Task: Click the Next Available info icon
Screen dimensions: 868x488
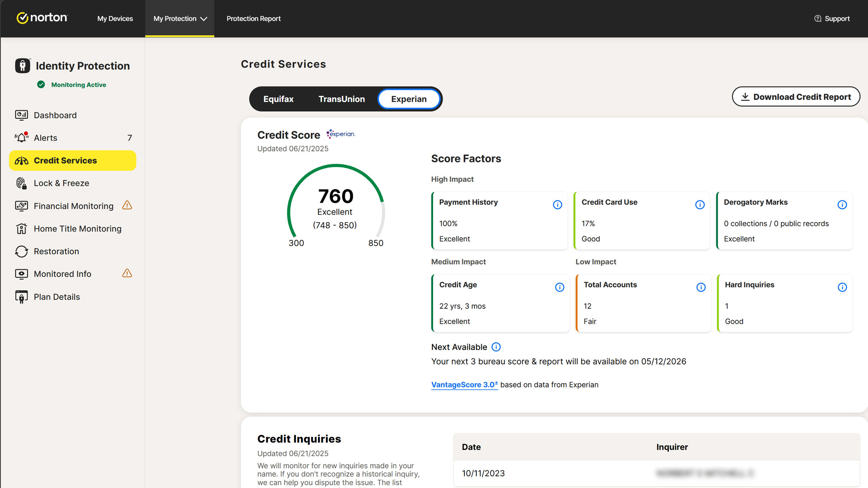Action: coord(496,347)
